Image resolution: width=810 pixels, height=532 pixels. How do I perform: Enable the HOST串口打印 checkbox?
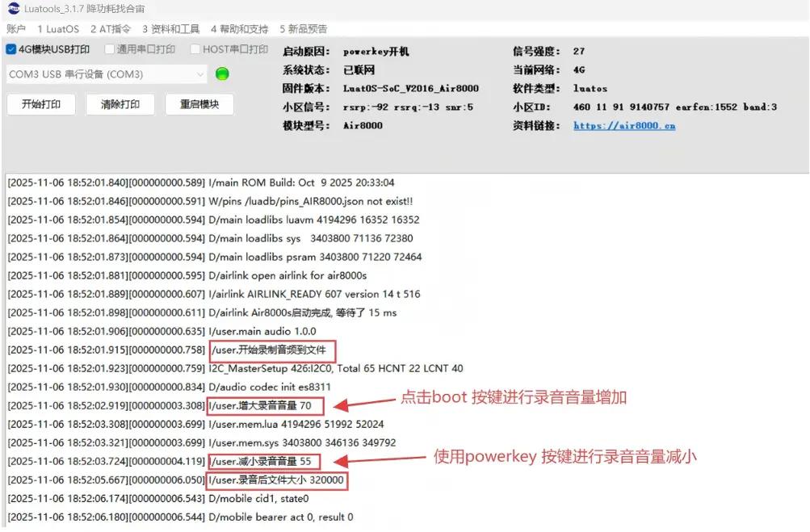195,49
